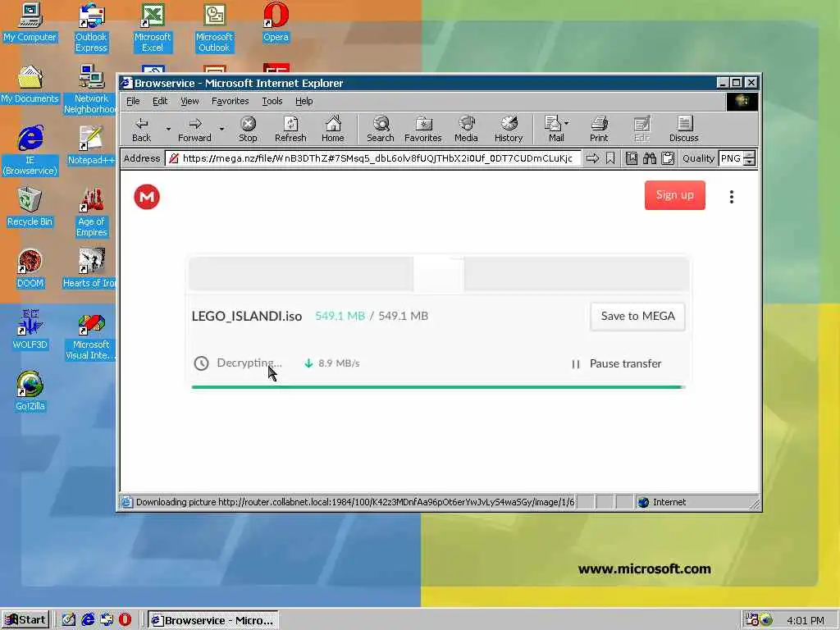Open the File menu
The height and width of the screenshot is (630, 840).
133,101
